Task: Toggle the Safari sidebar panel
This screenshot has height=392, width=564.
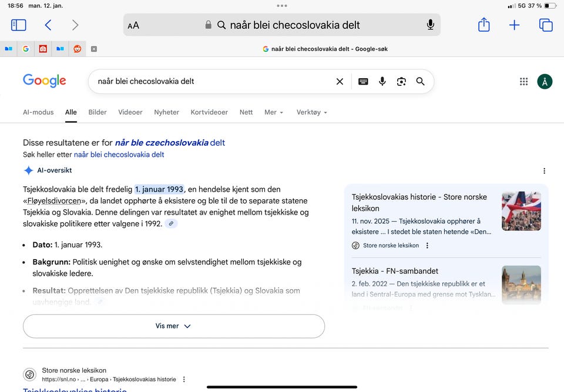Action: pos(19,25)
